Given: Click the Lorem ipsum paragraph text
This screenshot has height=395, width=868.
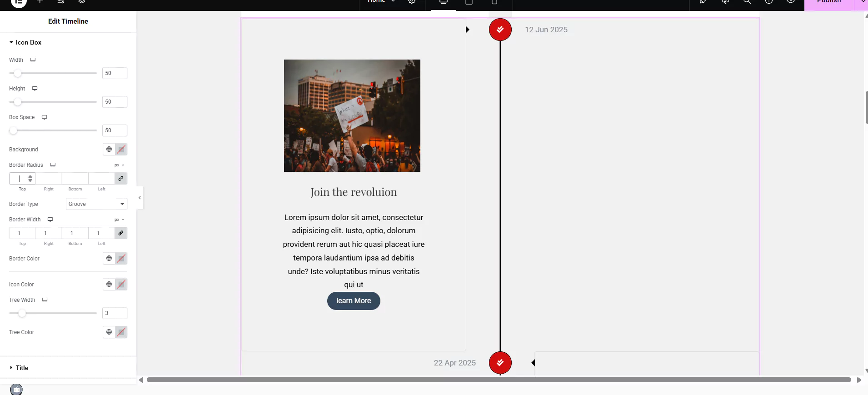Looking at the screenshot, I should pyautogui.click(x=354, y=251).
